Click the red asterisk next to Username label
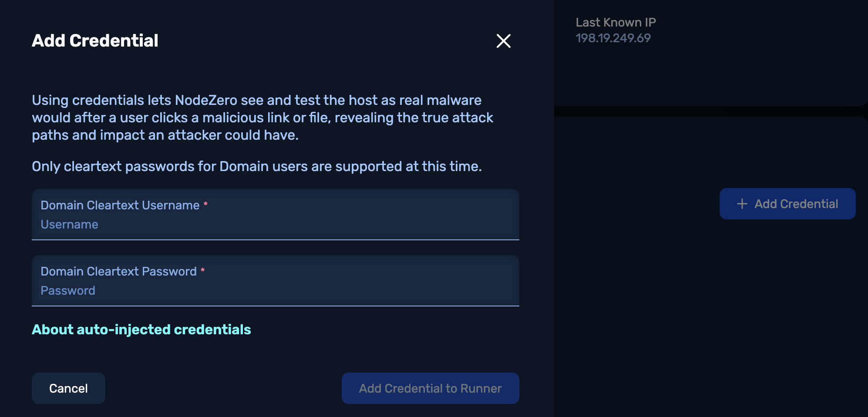 (205, 204)
